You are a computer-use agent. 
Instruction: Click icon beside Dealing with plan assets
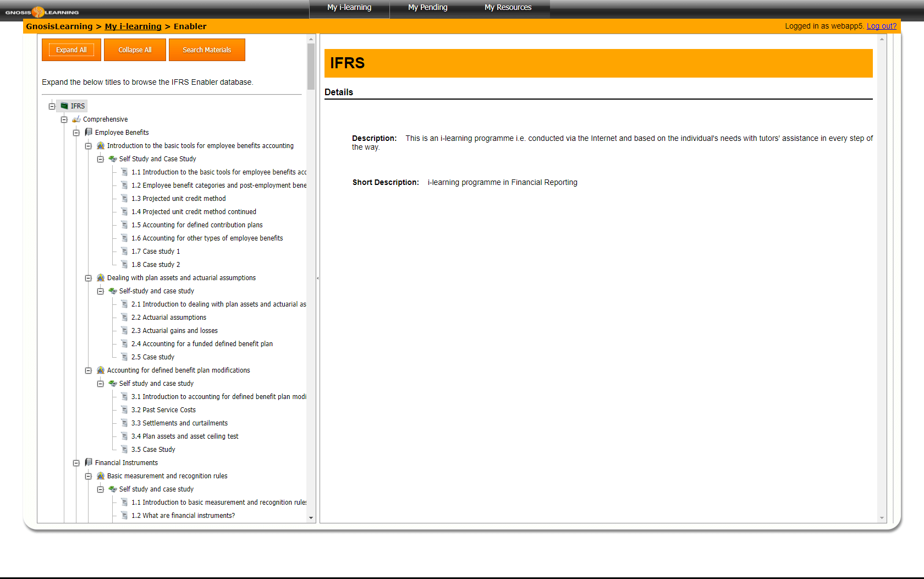click(101, 277)
